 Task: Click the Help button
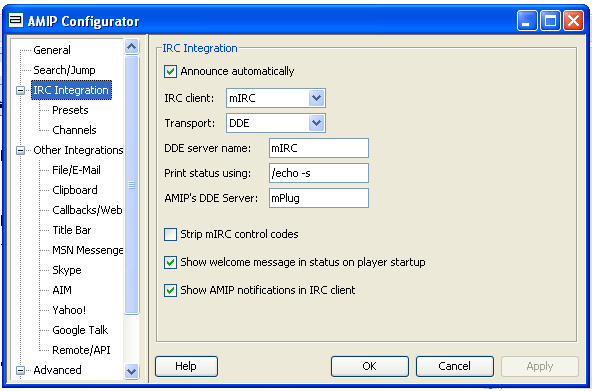[186, 366]
